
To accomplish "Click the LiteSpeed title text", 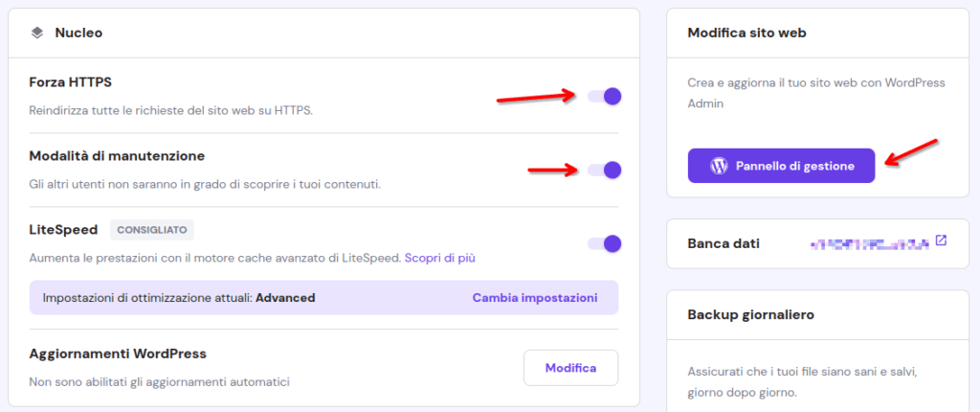I will tap(63, 230).
